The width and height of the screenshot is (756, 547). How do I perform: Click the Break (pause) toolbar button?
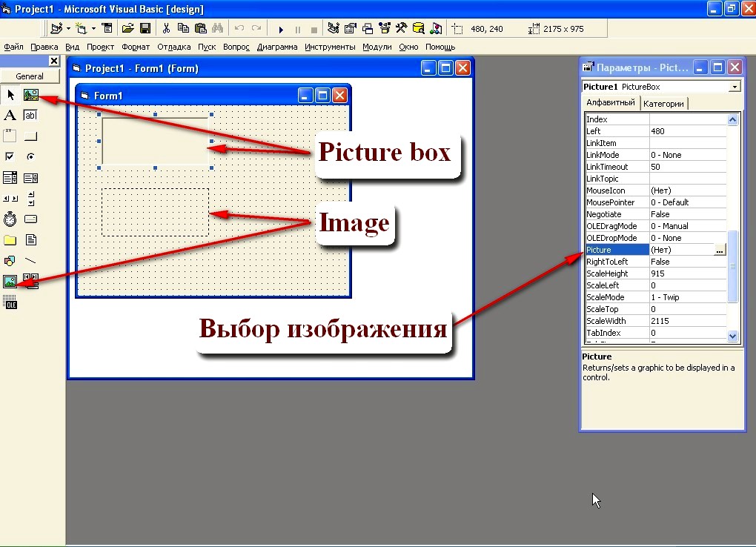(298, 29)
